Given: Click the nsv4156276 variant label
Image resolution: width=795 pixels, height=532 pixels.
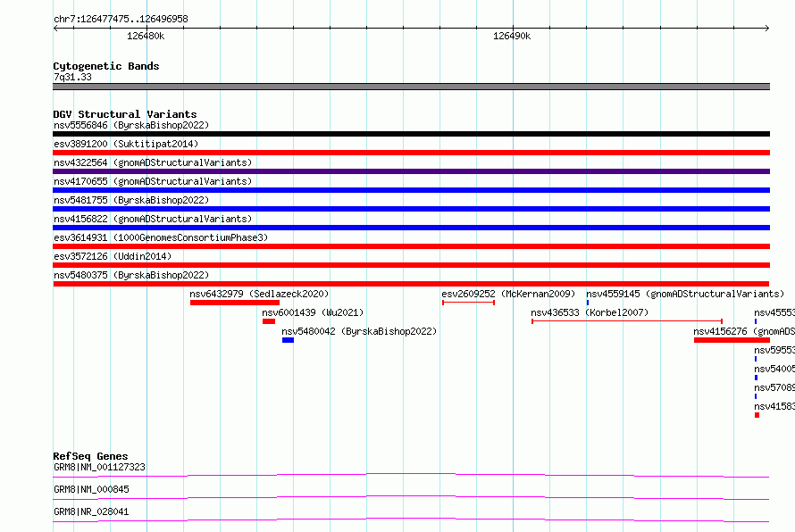Looking at the screenshot, I should pos(744,331).
